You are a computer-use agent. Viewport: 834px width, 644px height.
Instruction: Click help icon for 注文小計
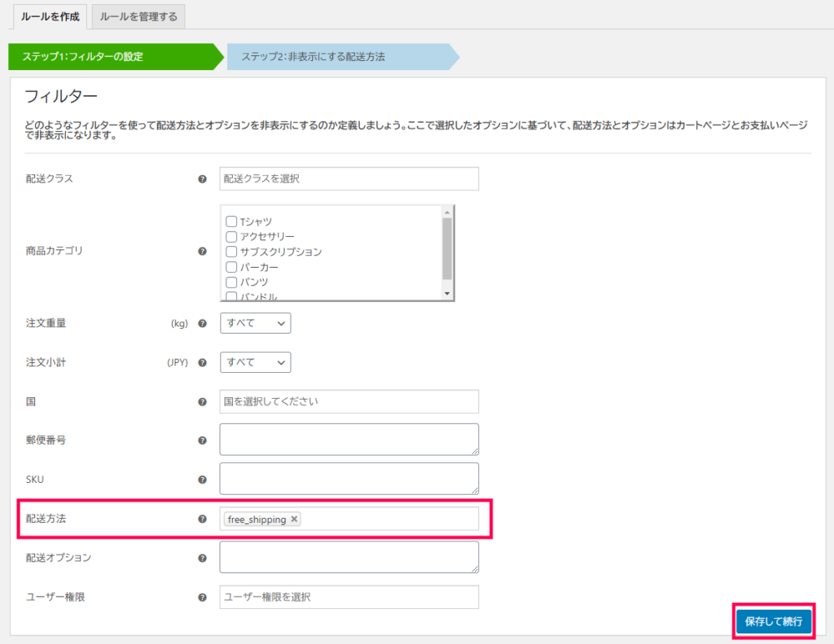point(202,362)
